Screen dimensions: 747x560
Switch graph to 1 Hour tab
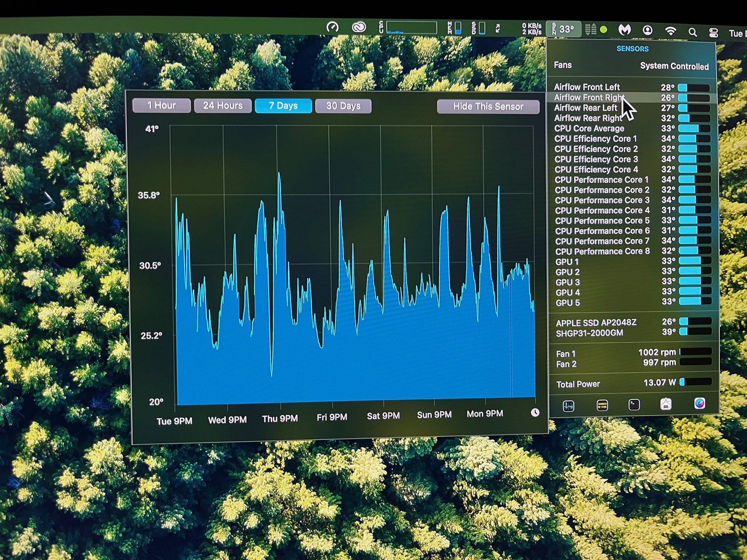coord(161,106)
